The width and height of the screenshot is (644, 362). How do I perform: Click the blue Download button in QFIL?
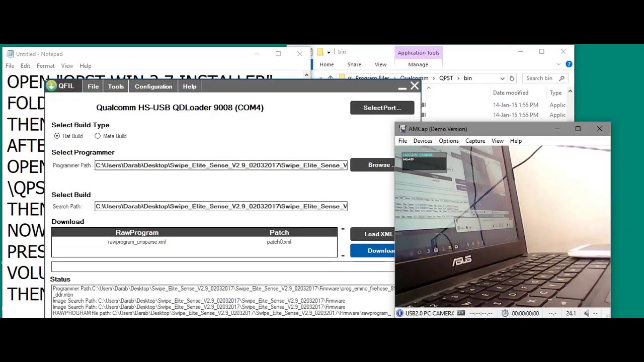click(372, 251)
